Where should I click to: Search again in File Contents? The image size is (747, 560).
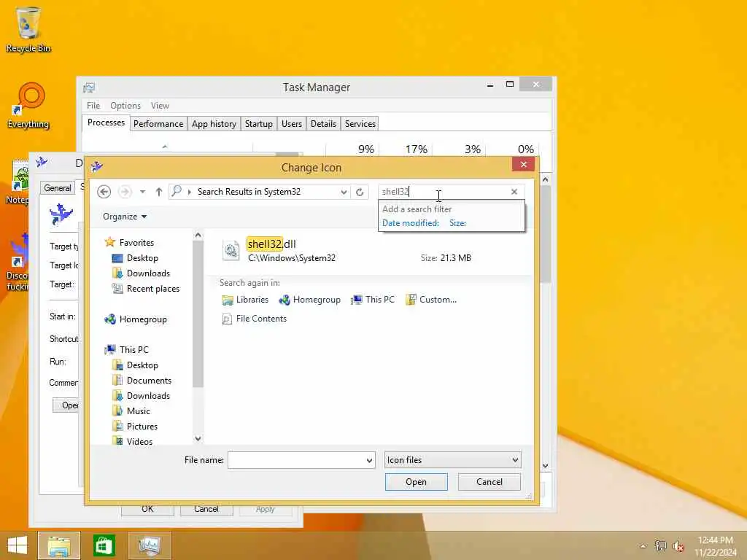pos(255,319)
